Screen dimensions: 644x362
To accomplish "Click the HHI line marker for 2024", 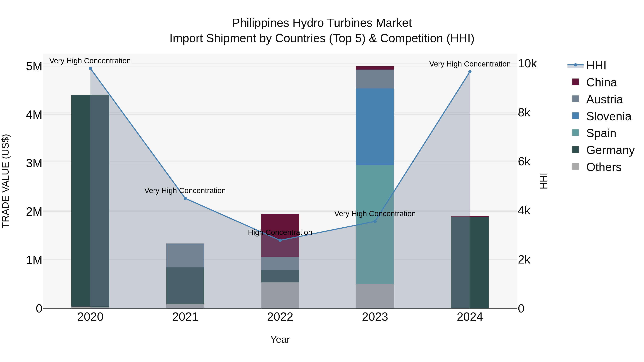I will pos(470,72).
